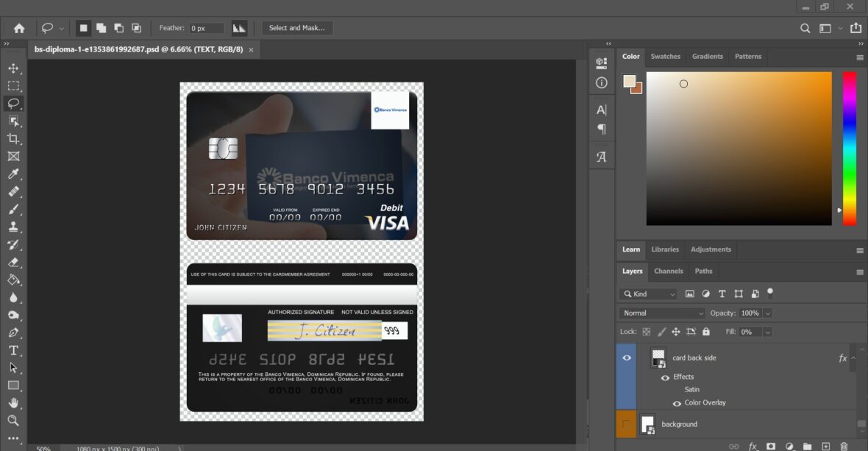Set the foreground color swatch
The height and width of the screenshot is (451, 868).
click(629, 82)
